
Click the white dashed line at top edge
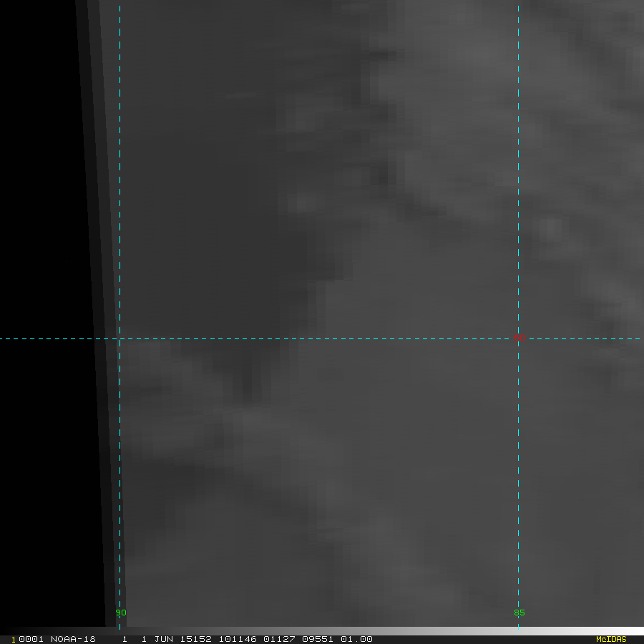[119, 7]
